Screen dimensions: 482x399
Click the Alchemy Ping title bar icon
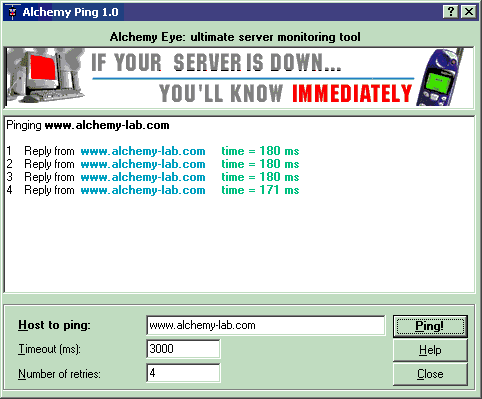[x=13, y=12]
